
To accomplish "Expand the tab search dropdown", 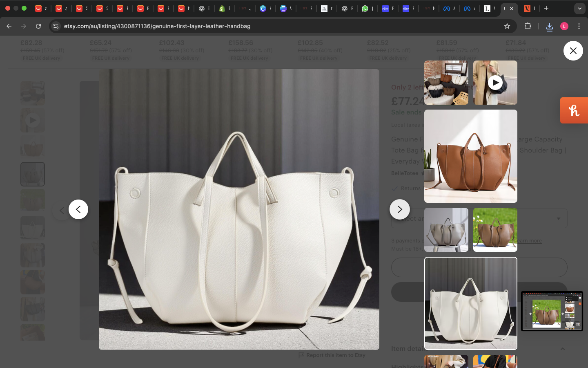I will (579, 8).
